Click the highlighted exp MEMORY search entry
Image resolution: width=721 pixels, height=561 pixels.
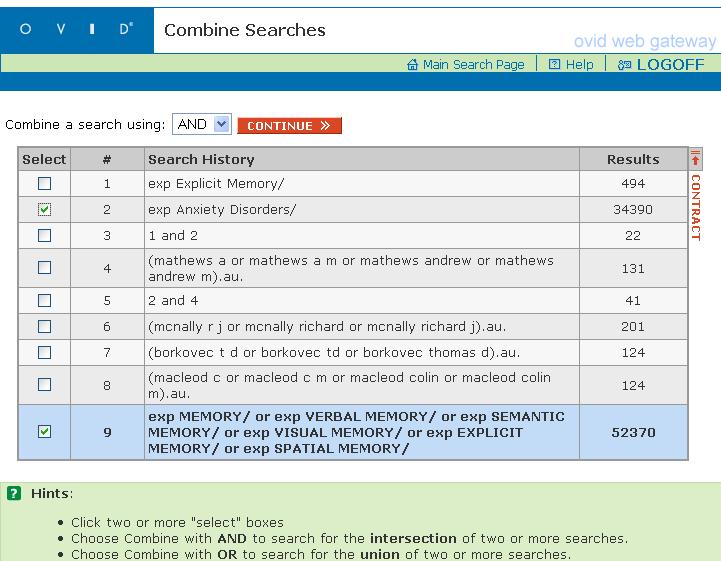coord(356,432)
